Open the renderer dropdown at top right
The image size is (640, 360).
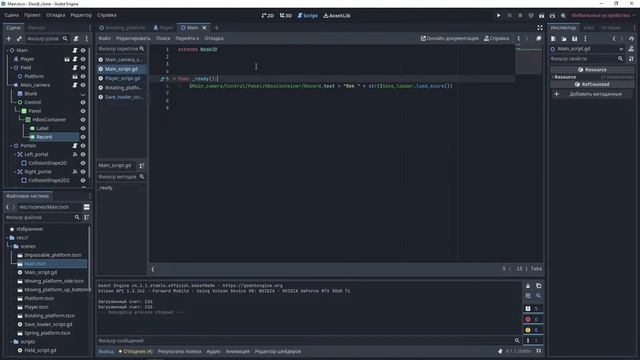603,16
